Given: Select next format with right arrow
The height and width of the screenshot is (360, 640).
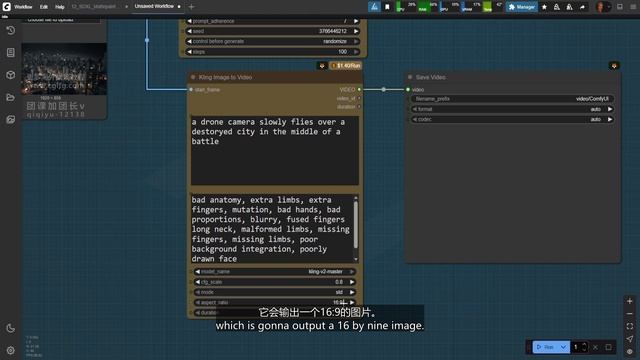Looking at the screenshot, I should (x=610, y=109).
